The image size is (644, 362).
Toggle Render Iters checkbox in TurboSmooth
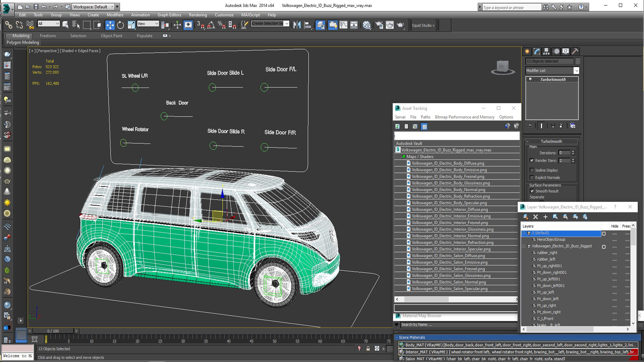click(532, 160)
